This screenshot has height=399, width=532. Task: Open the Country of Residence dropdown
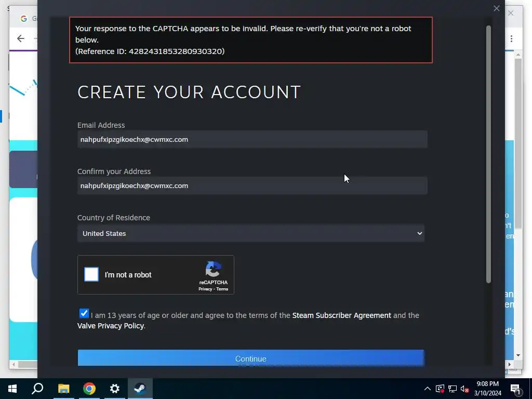coord(251,233)
